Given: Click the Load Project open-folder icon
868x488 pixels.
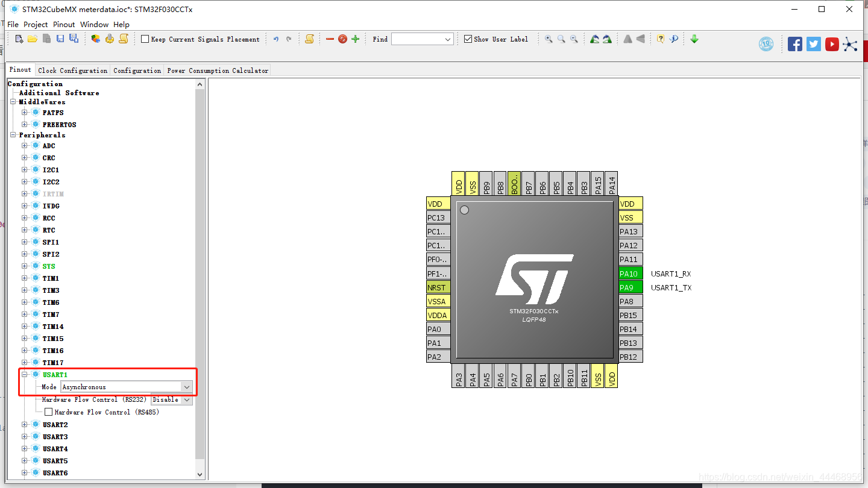Looking at the screenshot, I should [x=33, y=39].
